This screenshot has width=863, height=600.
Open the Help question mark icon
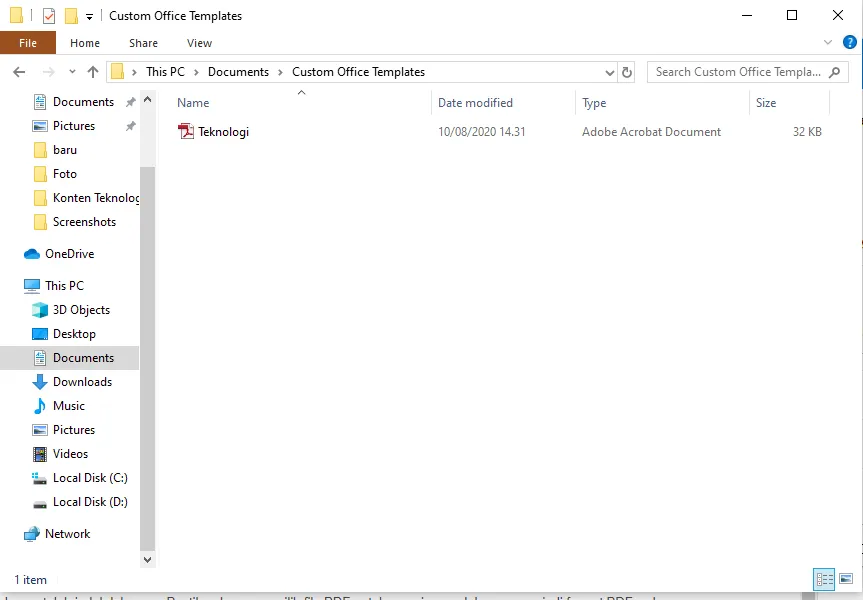click(850, 43)
